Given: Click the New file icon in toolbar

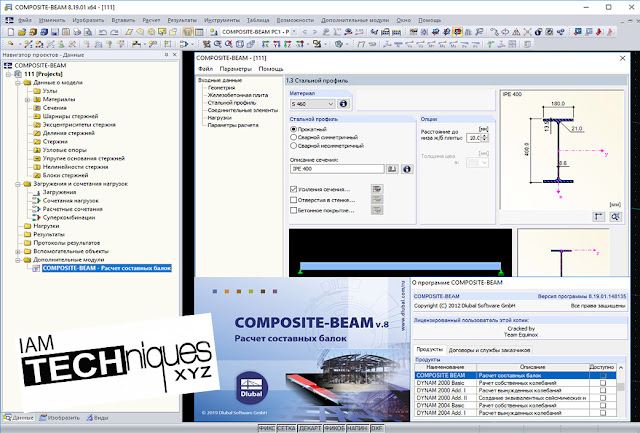Looking at the screenshot, I should [11, 32].
